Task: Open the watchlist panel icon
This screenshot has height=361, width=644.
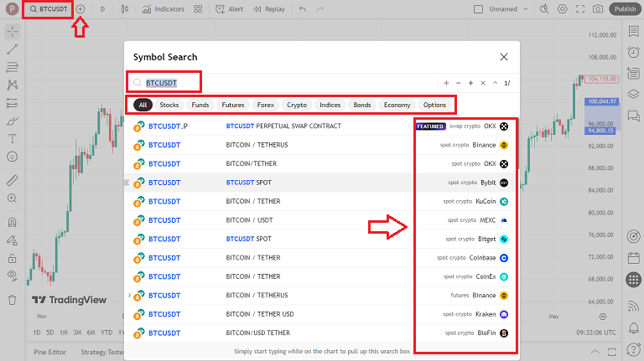Action: (x=633, y=32)
